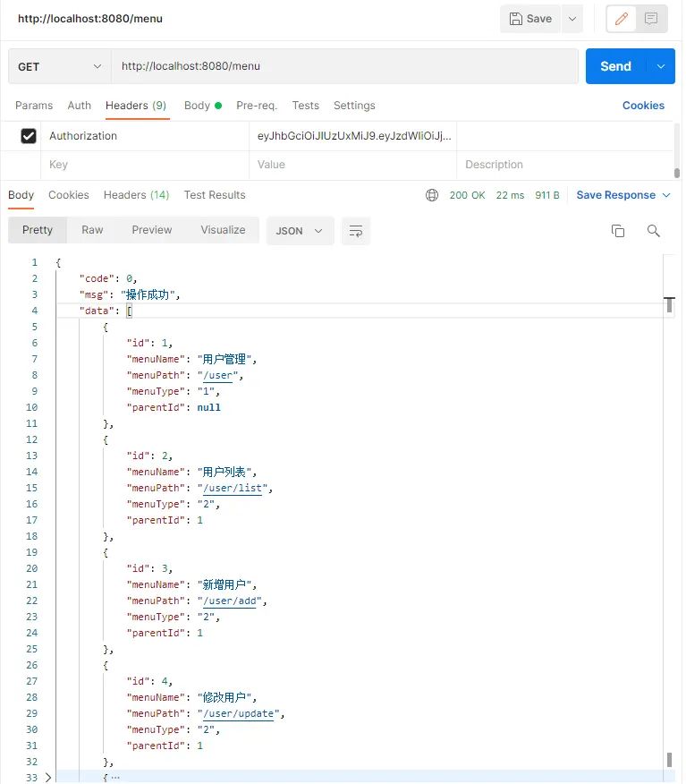Click the Save floppy disk button
686x784 pixels.
pyautogui.click(x=530, y=19)
